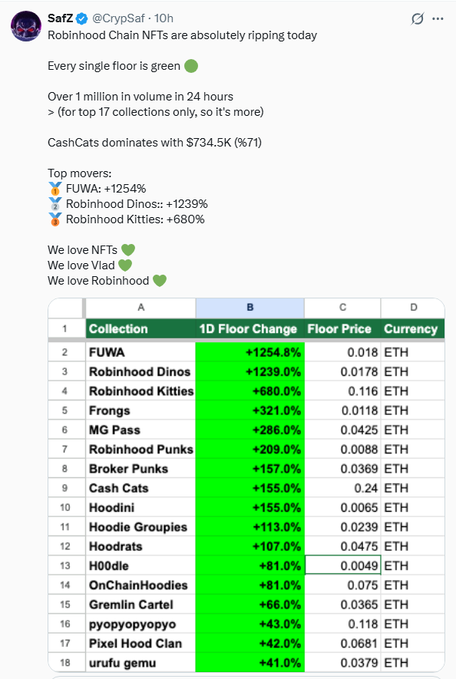
Task: Click the +41.0% floor change cell
Action: (x=250, y=663)
